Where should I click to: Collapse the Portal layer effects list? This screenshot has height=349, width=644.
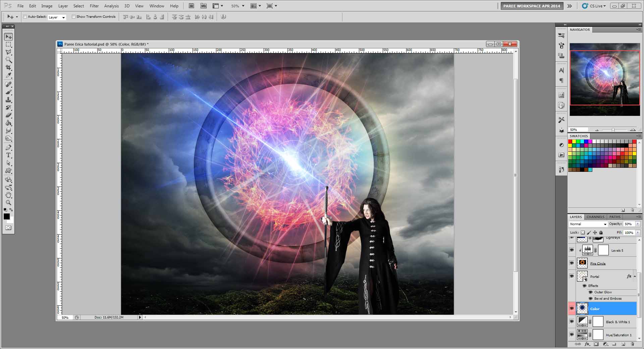pyautogui.click(x=635, y=276)
